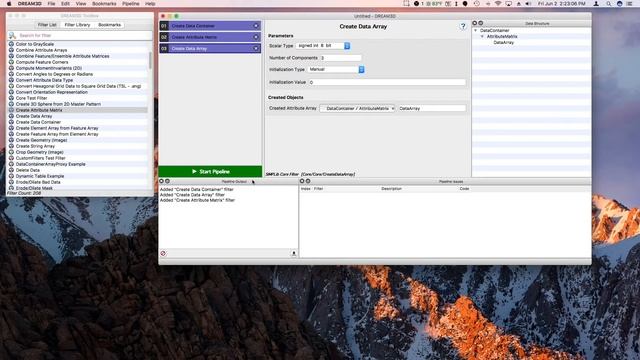Remove the 01 Create Data Container pipeline filter
The width and height of the screenshot is (640, 360).
point(256,26)
